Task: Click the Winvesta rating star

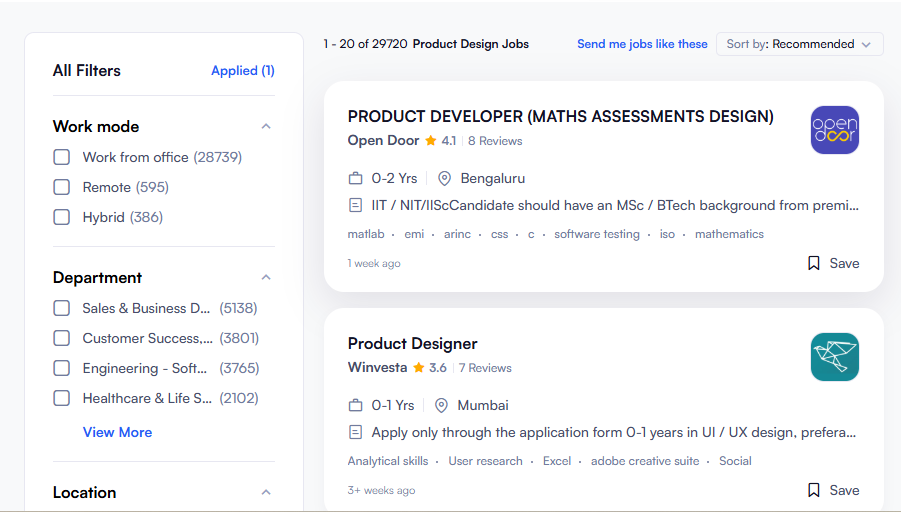Action: click(x=419, y=368)
